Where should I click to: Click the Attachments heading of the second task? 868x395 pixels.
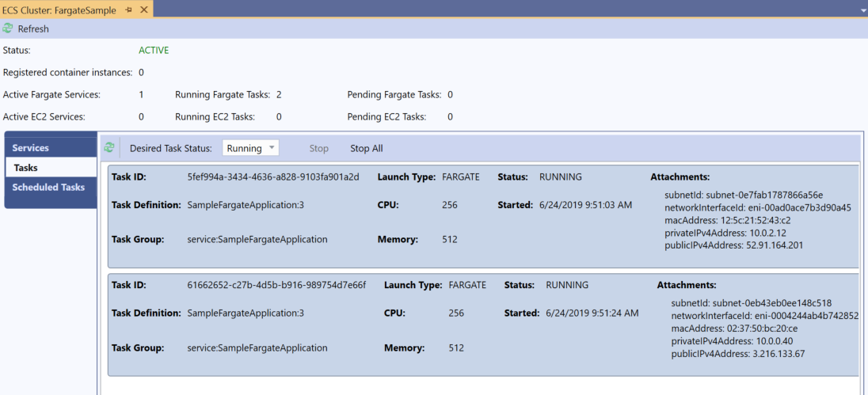687,285
